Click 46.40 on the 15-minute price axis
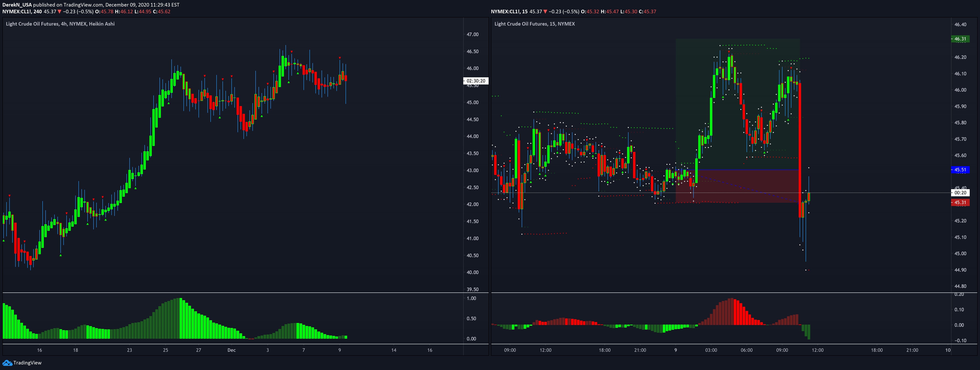980x370 pixels. tap(960, 24)
